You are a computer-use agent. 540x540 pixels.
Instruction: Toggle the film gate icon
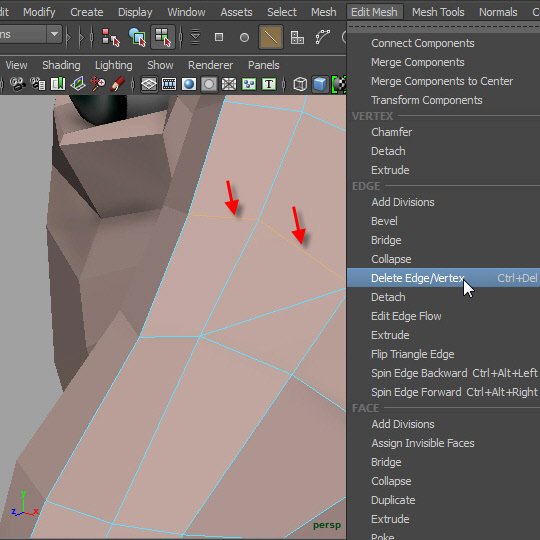pyautogui.click(x=169, y=84)
